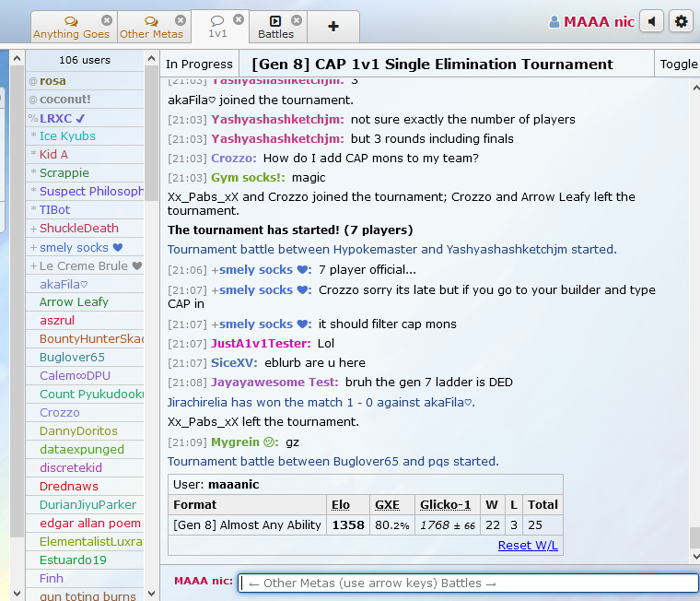Select Ice Kyubs in the user list

[85, 136]
